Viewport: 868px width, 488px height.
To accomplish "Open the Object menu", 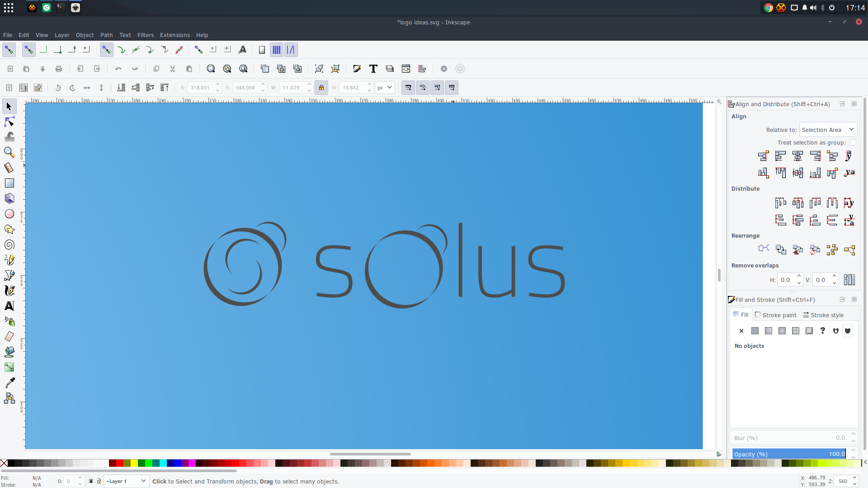I will (x=85, y=35).
